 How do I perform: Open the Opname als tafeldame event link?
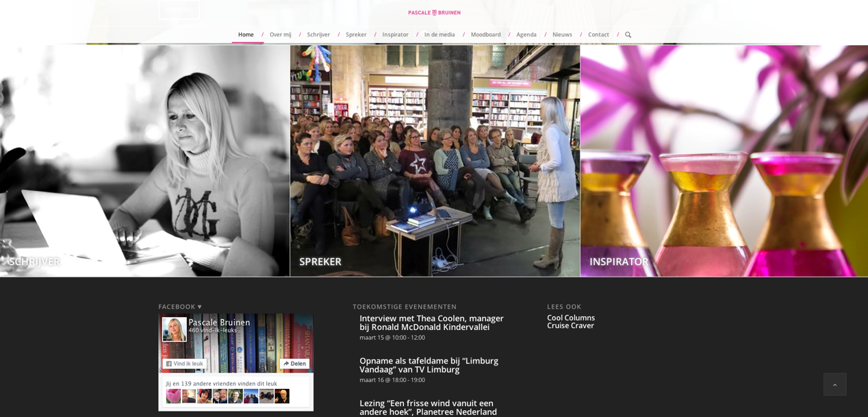429,365
